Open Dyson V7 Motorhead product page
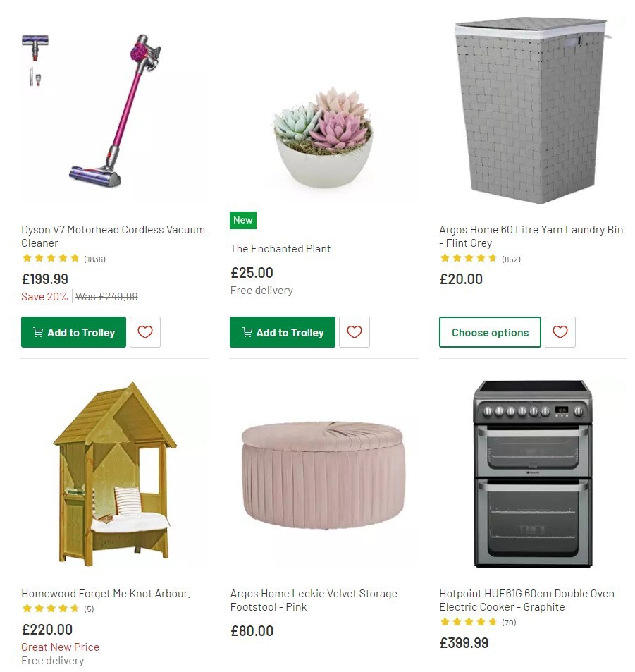 coord(113,236)
